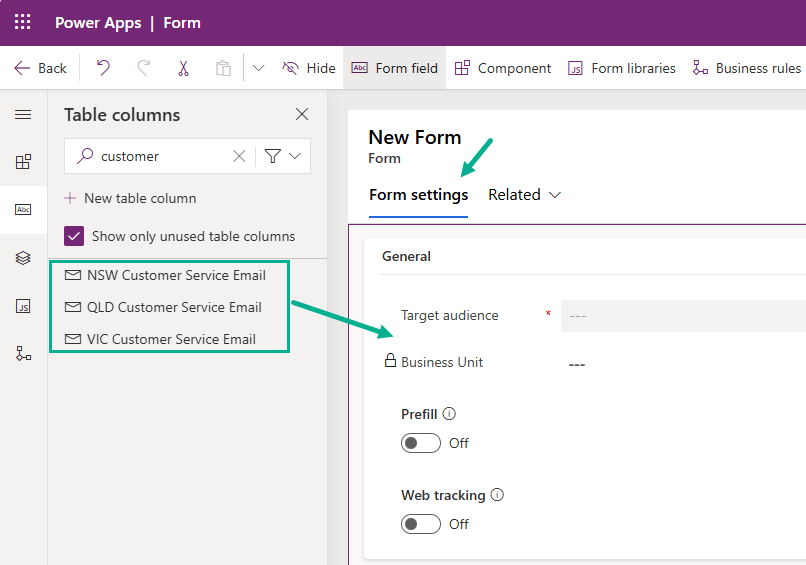Switch to the Form settings tab
This screenshot has width=806, height=565.
(418, 195)
